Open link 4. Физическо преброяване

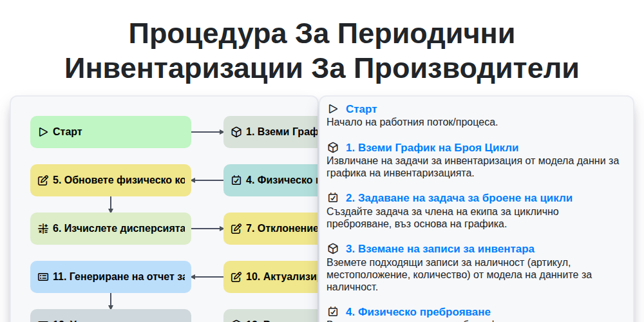(x=418, y=312)
